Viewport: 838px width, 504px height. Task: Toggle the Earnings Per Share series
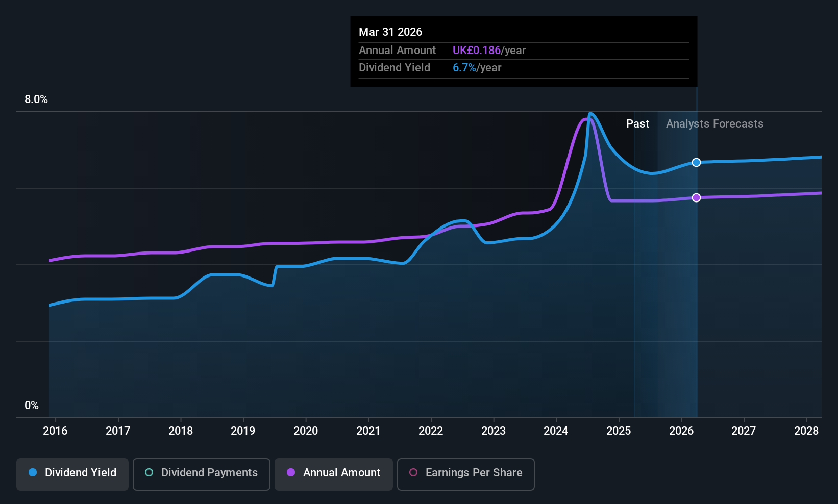(x=466, y=474)
